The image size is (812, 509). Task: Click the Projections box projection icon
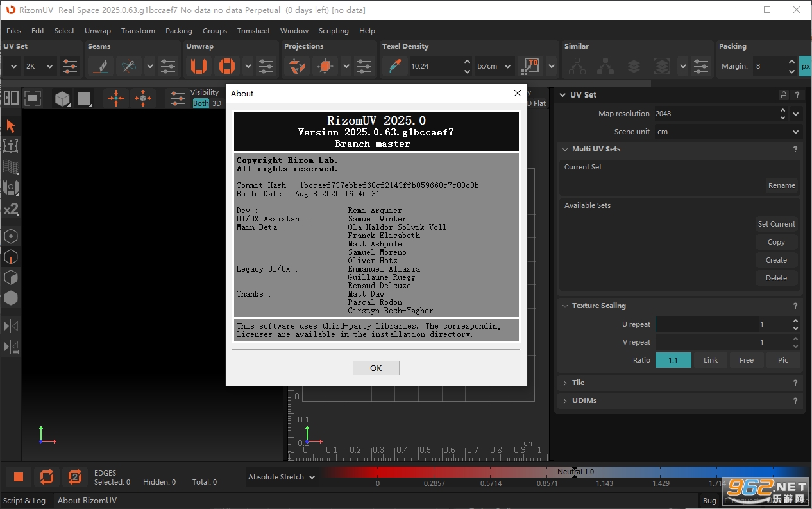pyautogui.click(x=325, y=66)
